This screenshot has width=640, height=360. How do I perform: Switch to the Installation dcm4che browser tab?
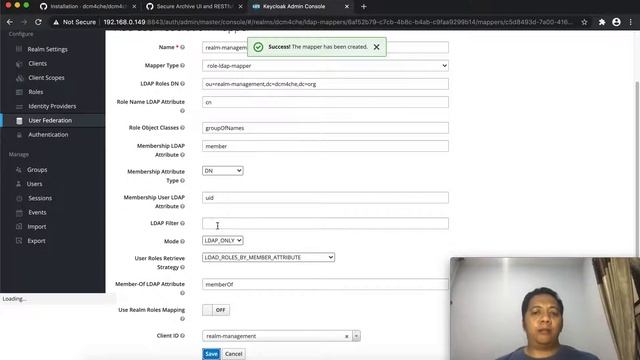pyautogui.click(x=88, y=7)
